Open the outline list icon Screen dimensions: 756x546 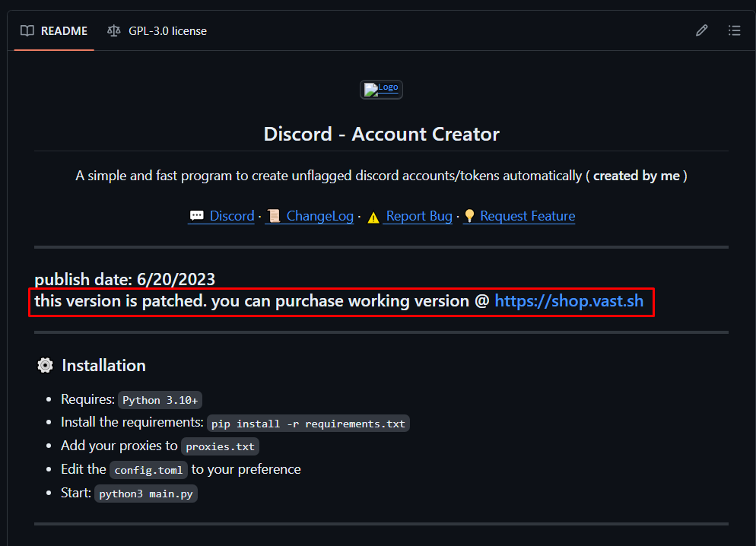(734, 31)
